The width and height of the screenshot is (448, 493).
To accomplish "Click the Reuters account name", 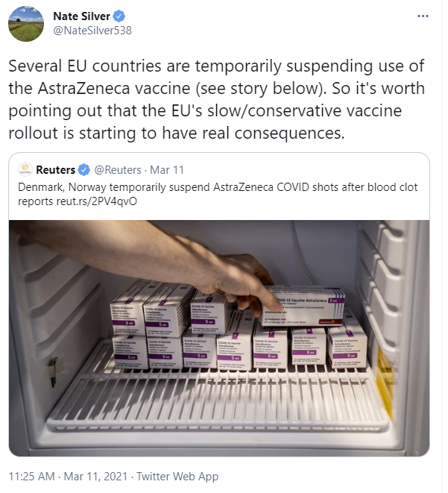I will tap(56, 170).
